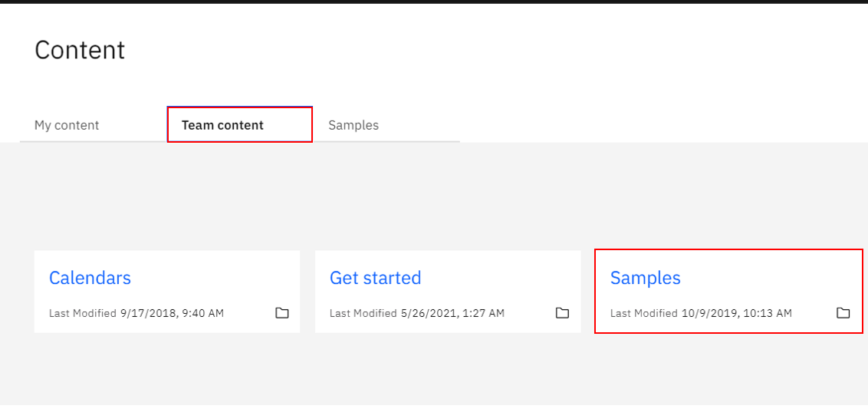Image resolution: width=868 pixels, height=409 pixels.
Task: Click the folder icon on Calendars card
Action: click(x=282, y=313)
